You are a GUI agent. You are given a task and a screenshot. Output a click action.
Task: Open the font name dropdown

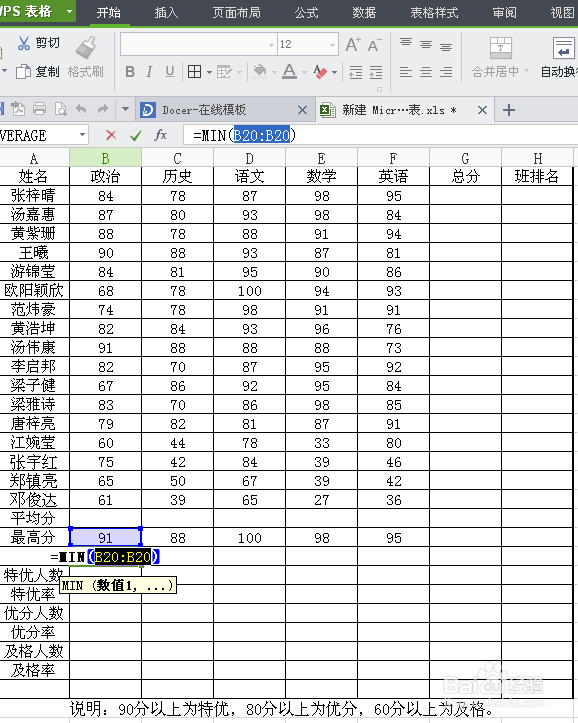click(x=271, y=45)
